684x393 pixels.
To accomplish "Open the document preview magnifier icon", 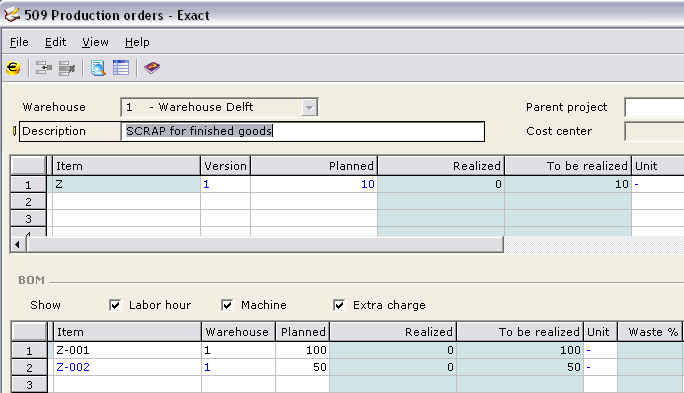I will pos(98,68).
